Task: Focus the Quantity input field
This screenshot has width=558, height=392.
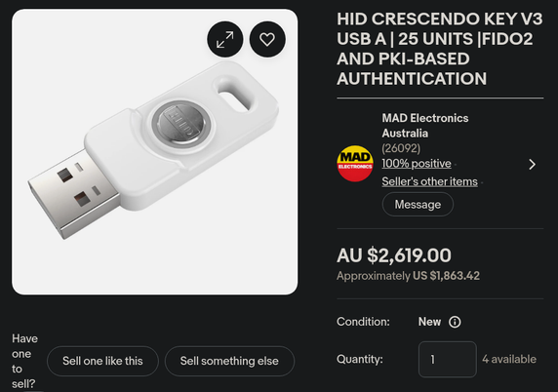Action: [448, 359]
